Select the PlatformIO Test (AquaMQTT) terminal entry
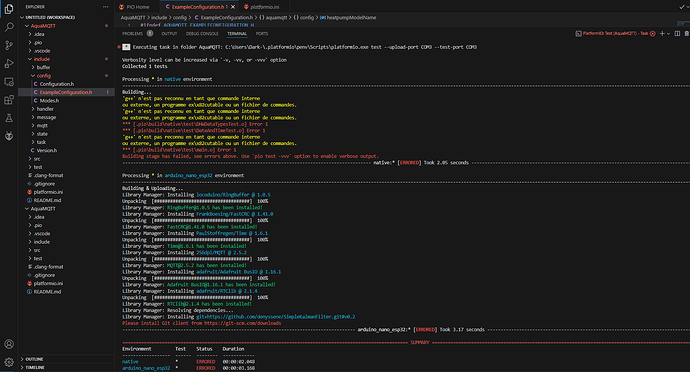The width and height of the screenshot is (690, 372). (x=615, y=33)
